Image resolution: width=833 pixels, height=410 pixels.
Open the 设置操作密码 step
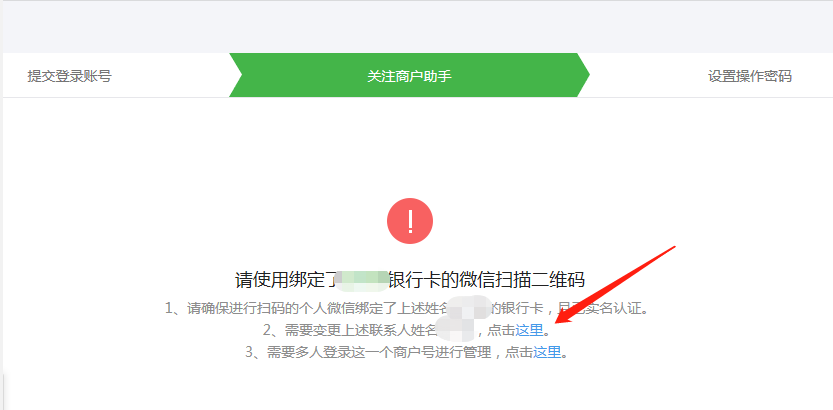pyautogui.click(x=750, y=76)
